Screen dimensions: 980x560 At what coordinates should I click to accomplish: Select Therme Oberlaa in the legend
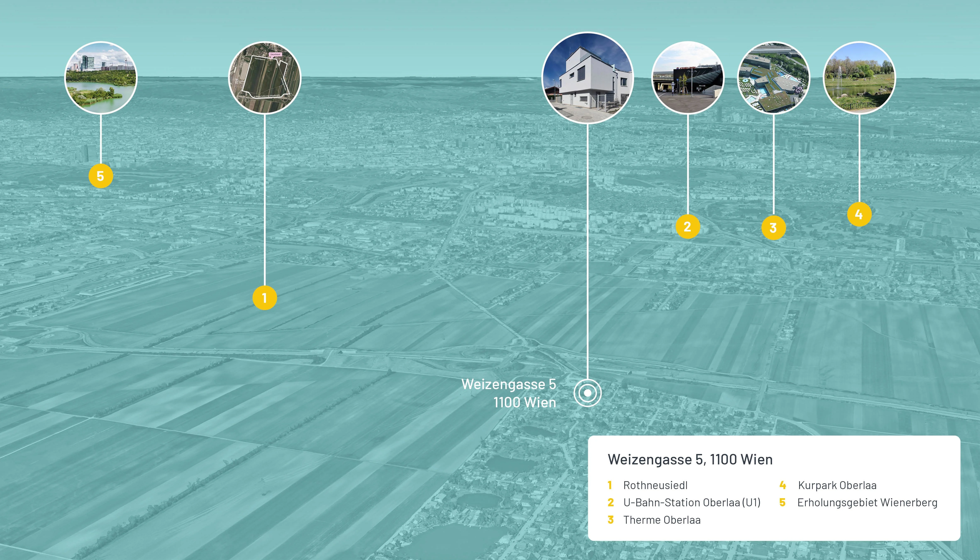click(x=662, y=520)
